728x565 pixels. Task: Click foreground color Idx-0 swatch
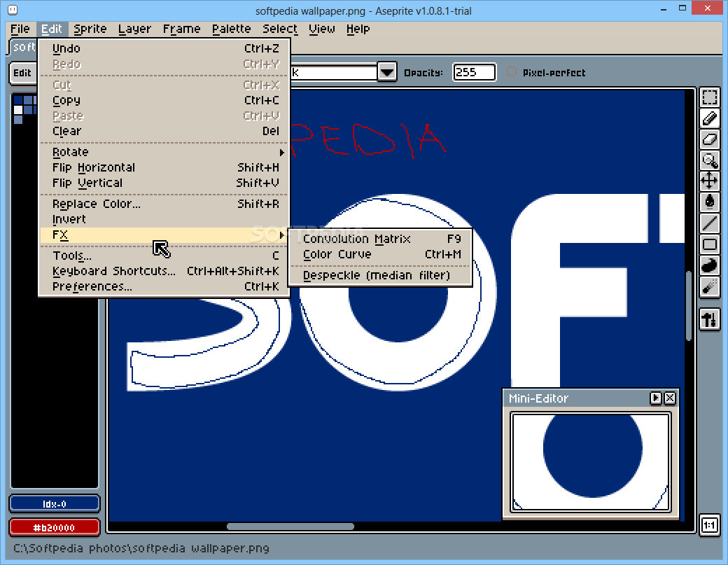[x=55, y=503]
